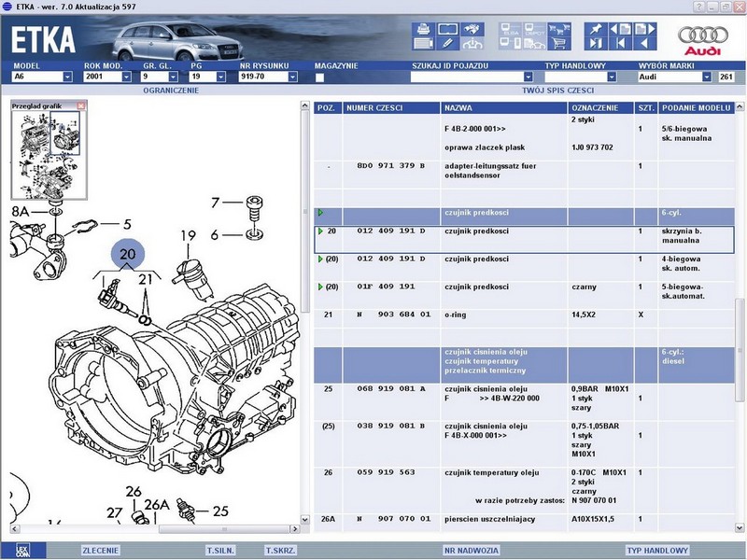Click the ELSA connection icon
747x560 pixels.
511,30
